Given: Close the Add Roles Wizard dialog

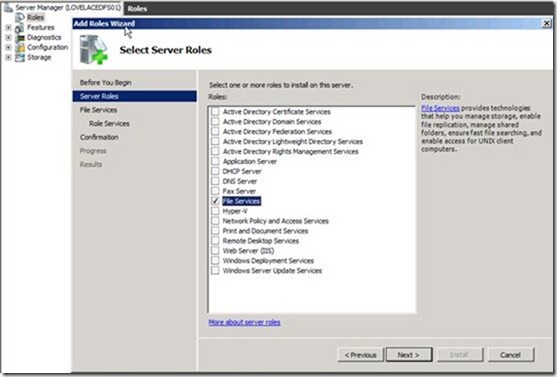Looking at the screenshot, I should pos(546,23).
